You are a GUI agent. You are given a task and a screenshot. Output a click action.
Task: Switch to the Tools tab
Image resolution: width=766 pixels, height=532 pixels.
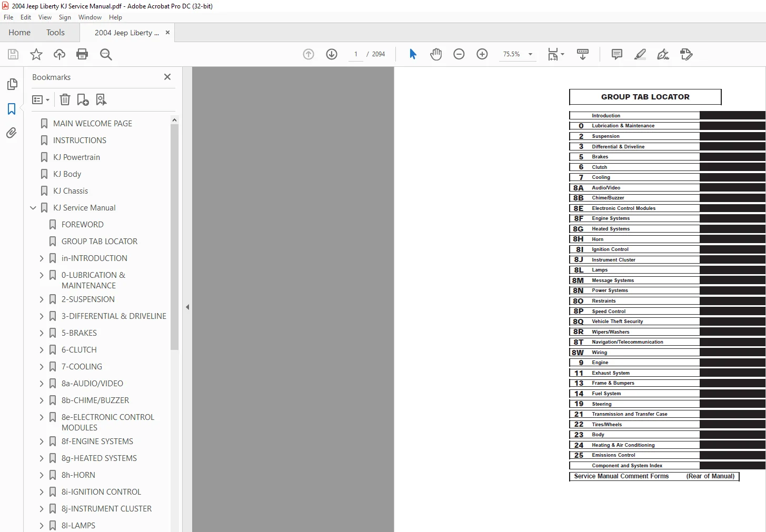(55, 33)
